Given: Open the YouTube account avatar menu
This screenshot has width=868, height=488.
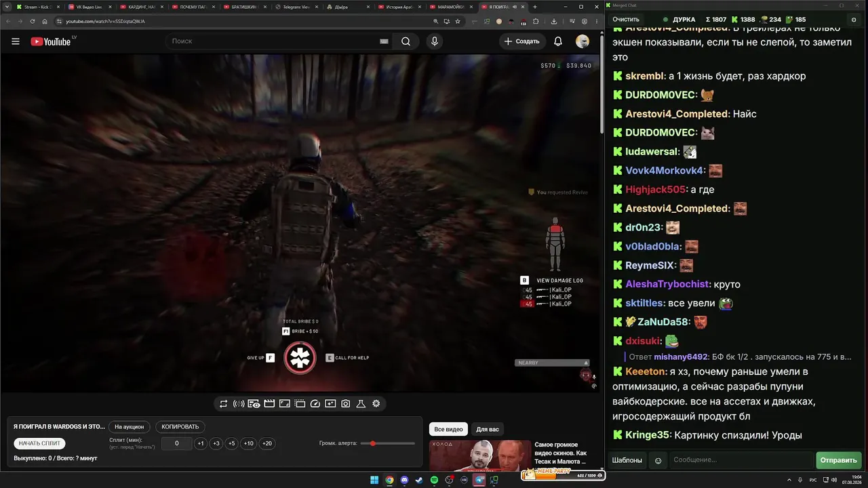Looking at the screenshot, I should point(583,41).
